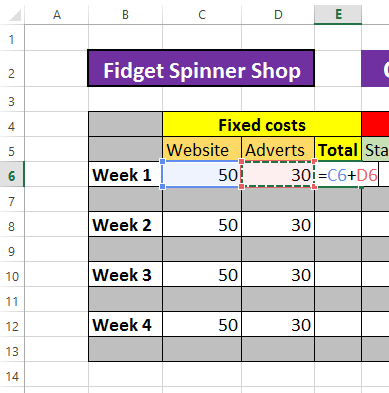Select column E header

tap(338, 15)
